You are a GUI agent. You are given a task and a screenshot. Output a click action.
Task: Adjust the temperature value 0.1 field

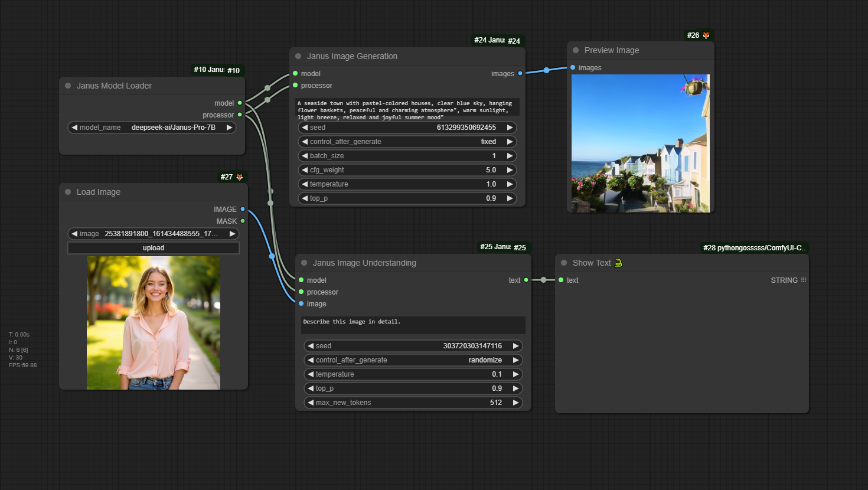[413, 374]
